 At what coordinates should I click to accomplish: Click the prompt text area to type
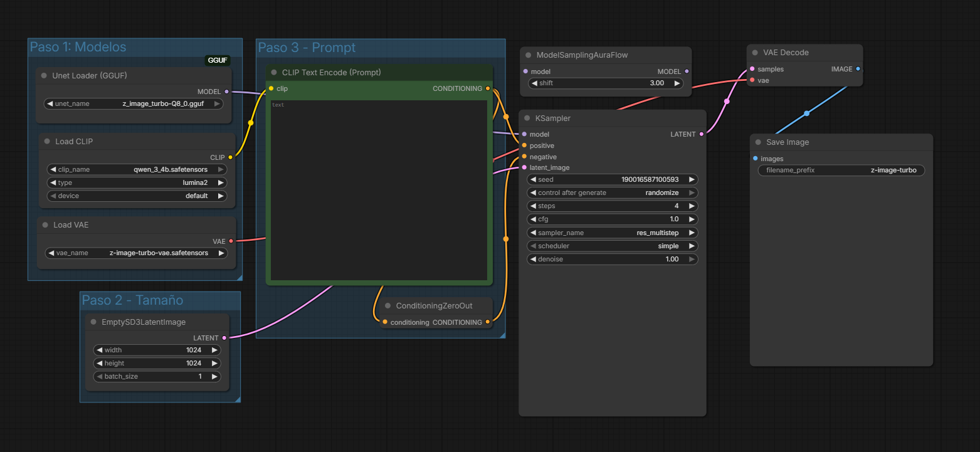[377, 188]
